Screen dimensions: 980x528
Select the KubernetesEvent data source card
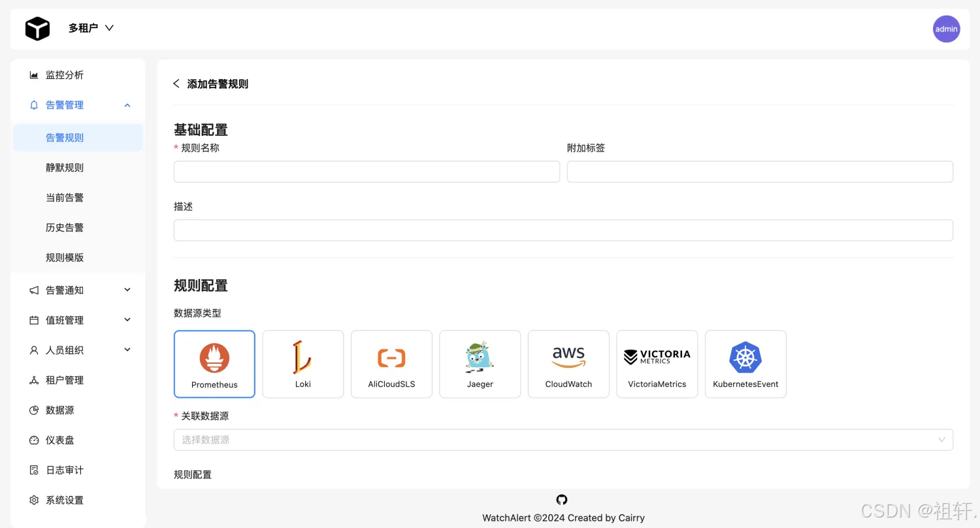point(745,364)
